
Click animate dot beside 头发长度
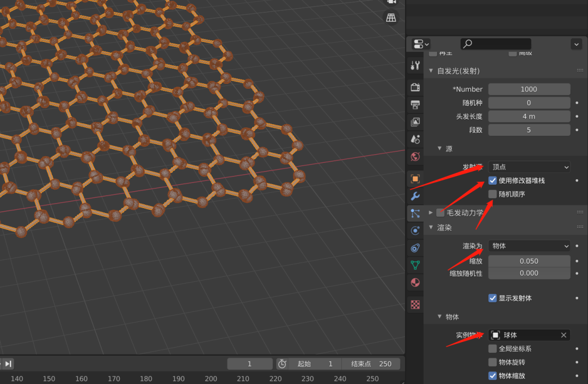click(577, 116)
